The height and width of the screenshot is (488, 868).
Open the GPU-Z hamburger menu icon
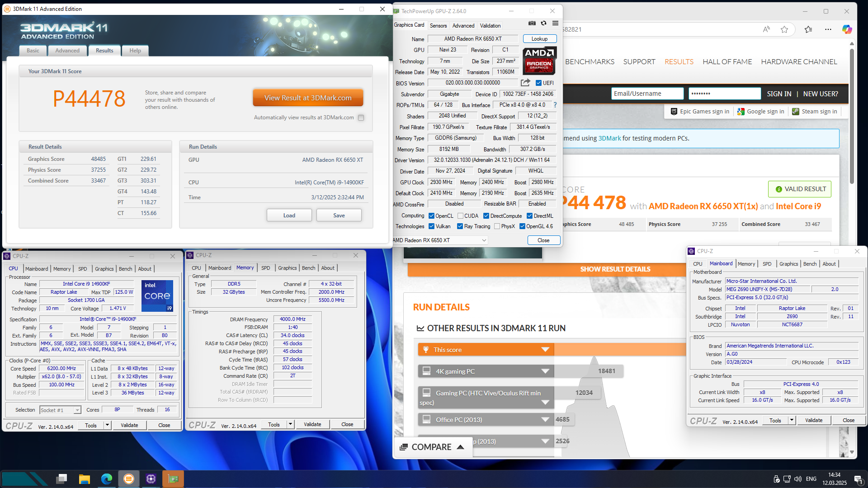[x=555, y=23]
